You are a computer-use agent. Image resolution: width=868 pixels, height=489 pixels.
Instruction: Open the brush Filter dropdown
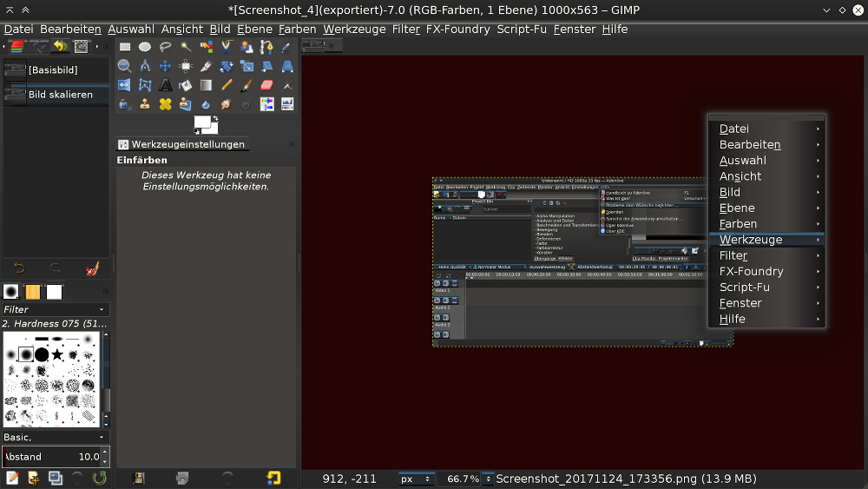(56, 309)
